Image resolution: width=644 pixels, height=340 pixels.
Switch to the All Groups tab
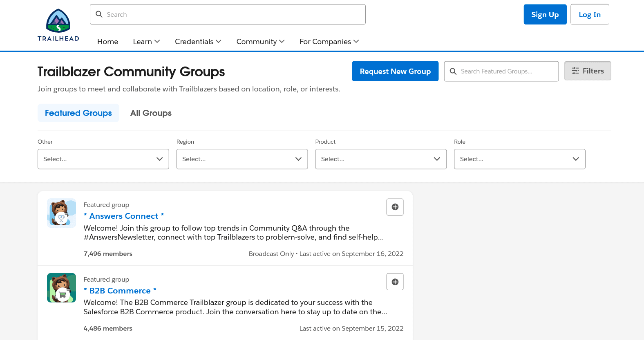click(x=151, y=113)
